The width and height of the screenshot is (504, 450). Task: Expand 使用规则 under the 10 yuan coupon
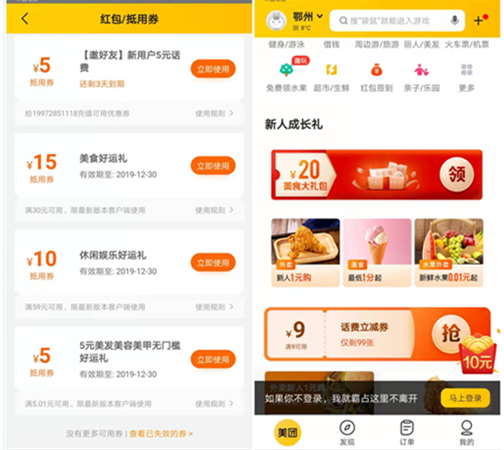coord(214,307)
